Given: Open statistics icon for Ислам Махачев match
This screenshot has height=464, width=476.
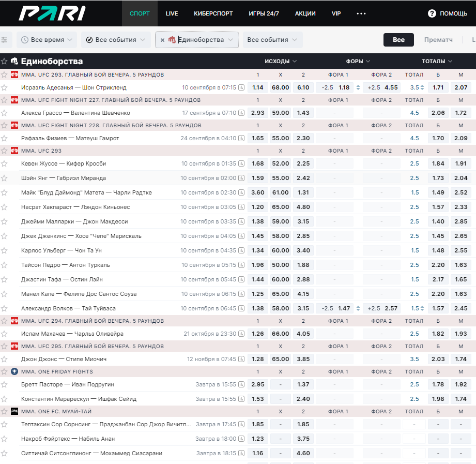Looking at the screenshot, I should click(241, 334).
